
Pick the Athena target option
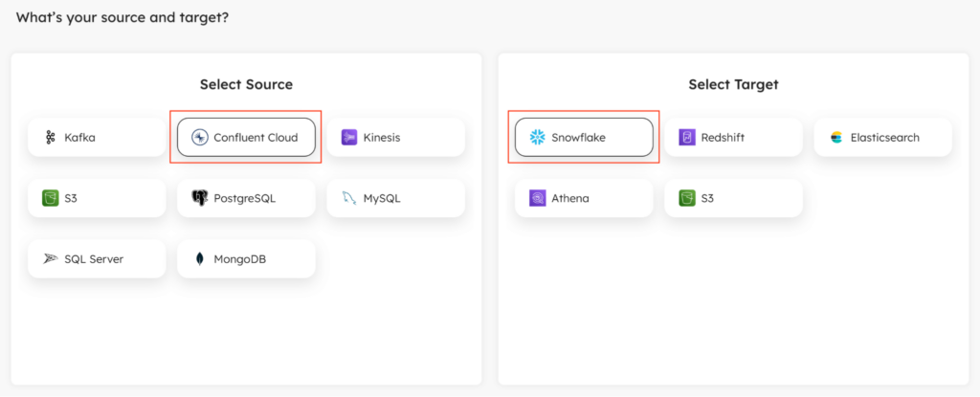tap(584, 198)
